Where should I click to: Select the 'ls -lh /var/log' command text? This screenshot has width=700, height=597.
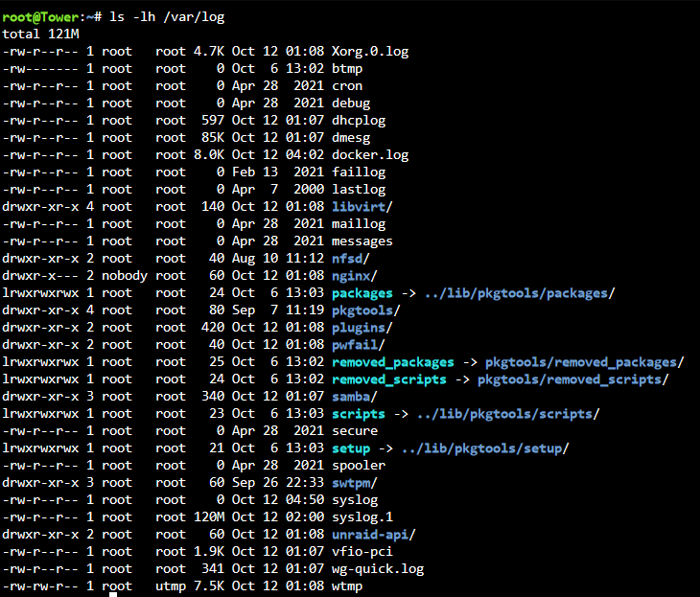(x=167, y=17)
